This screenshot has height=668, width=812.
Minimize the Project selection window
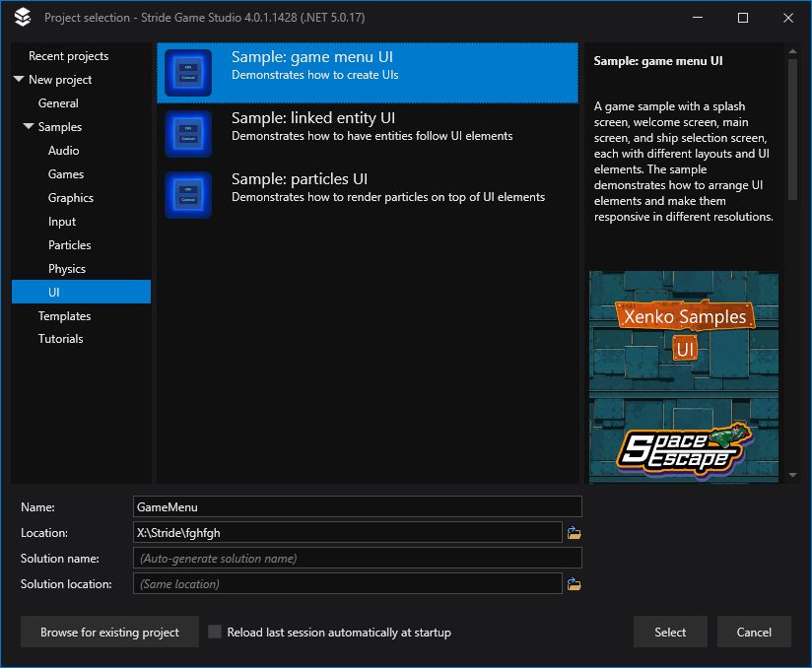[x=698, y=18]
